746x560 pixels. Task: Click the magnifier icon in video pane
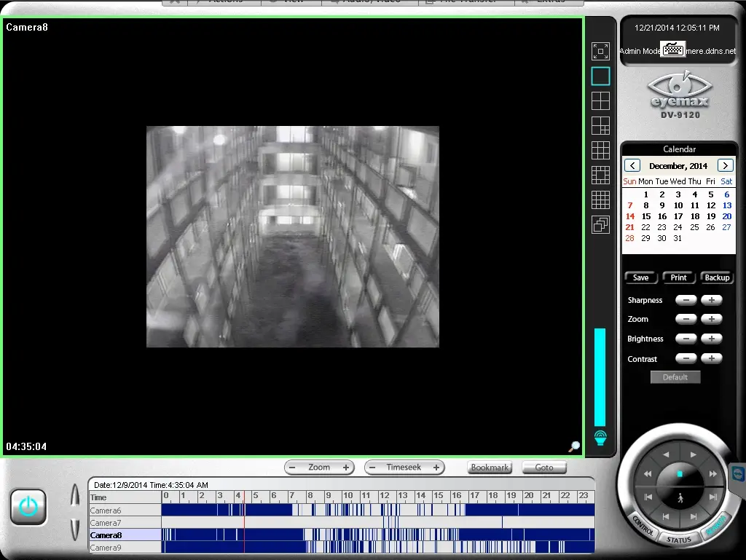[574, 446]
